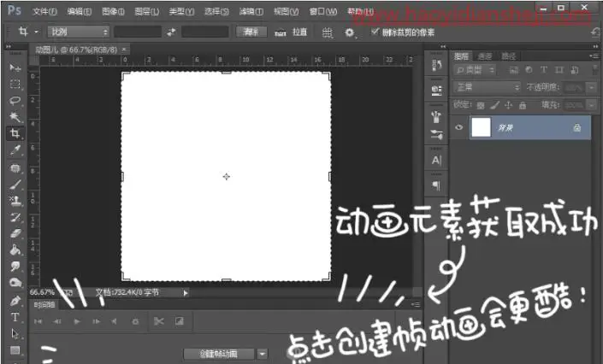Toggle the type layer filter
The height and width of the screenshot is (364, 603).
544,70
